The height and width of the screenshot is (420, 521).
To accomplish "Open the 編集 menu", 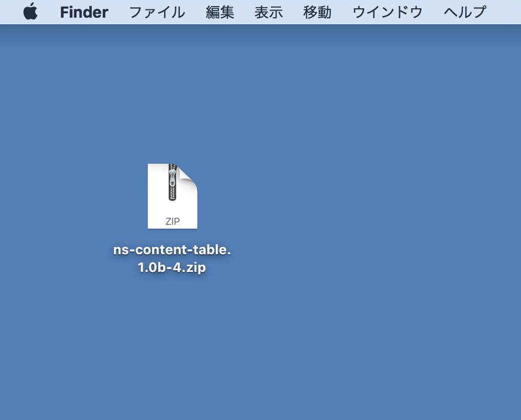I will click(x=220, y=12).
